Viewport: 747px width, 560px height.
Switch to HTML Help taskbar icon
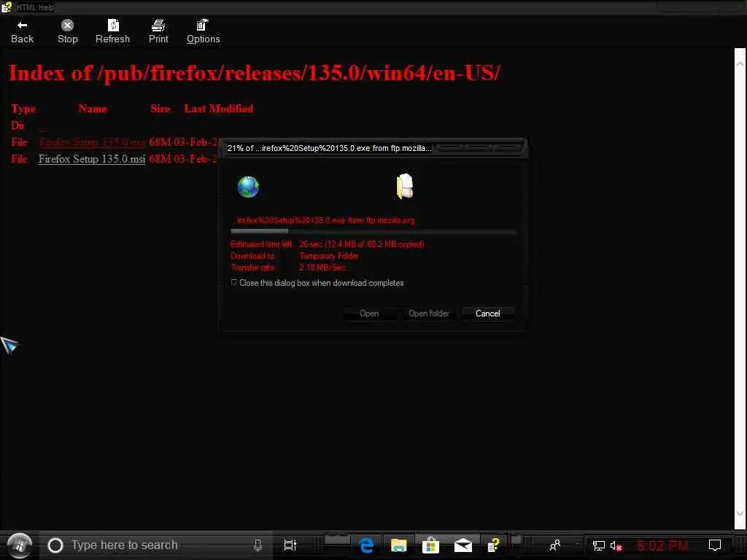(x=494, y=545)
